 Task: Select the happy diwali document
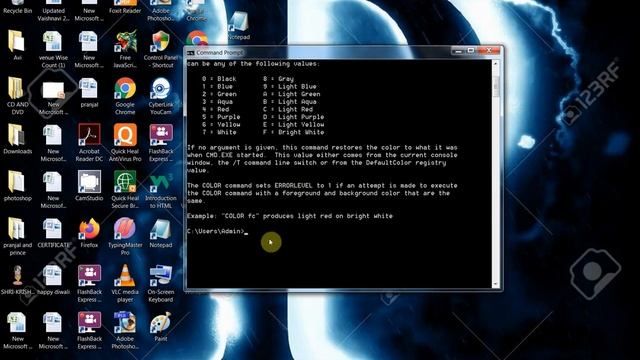(x=53, y=280)
